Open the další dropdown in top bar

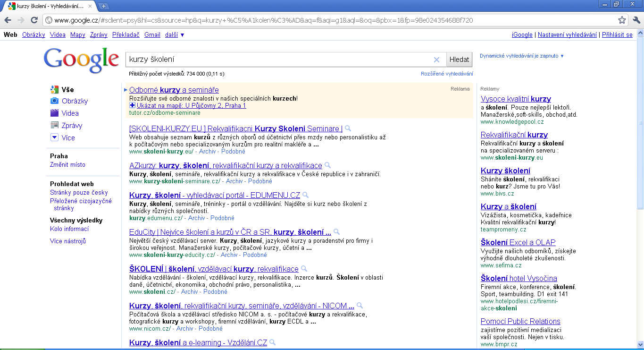(175, 35)
